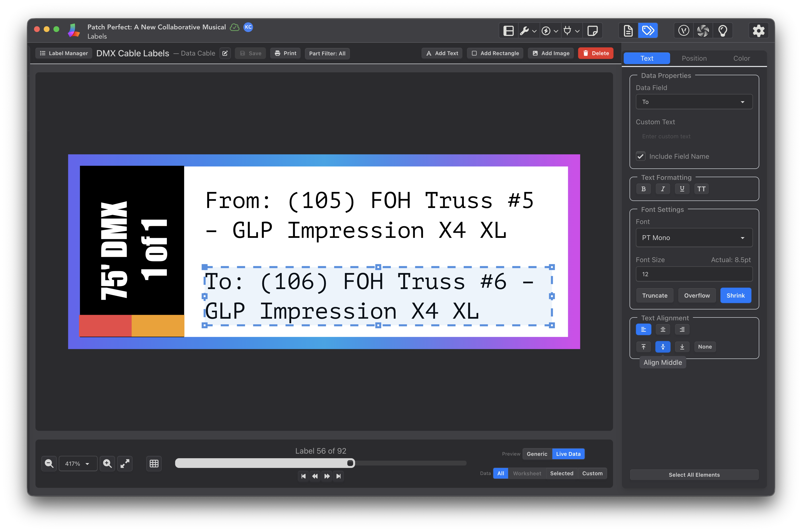The width and height of the screenshot is (802, 532).
Task: Switch to the Color tab
Action: [x=741, y=58]
